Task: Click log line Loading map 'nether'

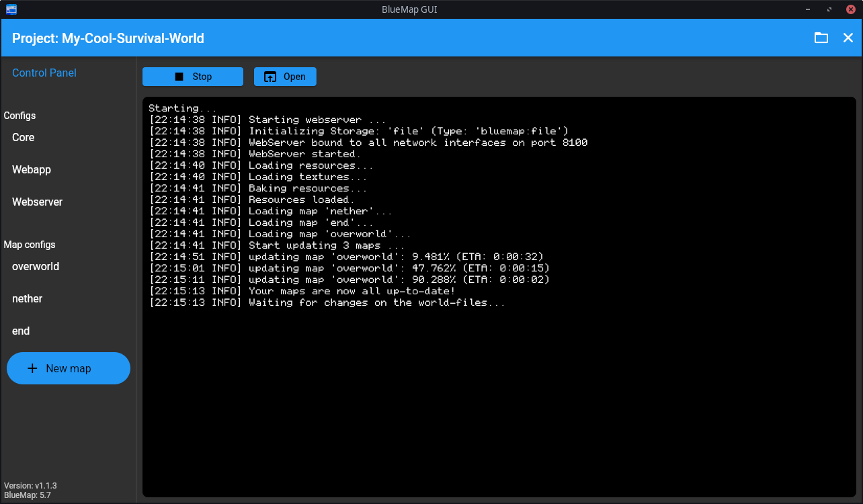Action: [x=271, y=211]
